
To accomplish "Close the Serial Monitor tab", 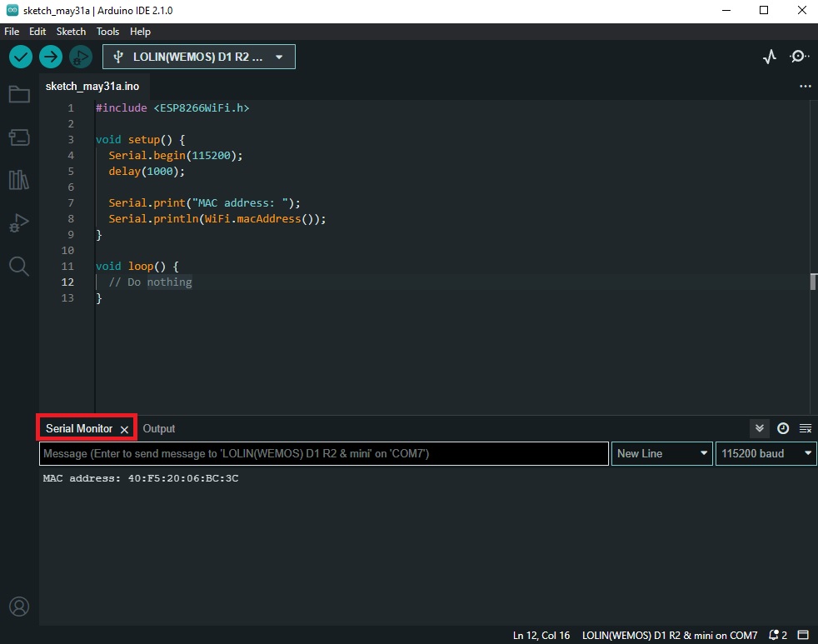I will (124, 429).
